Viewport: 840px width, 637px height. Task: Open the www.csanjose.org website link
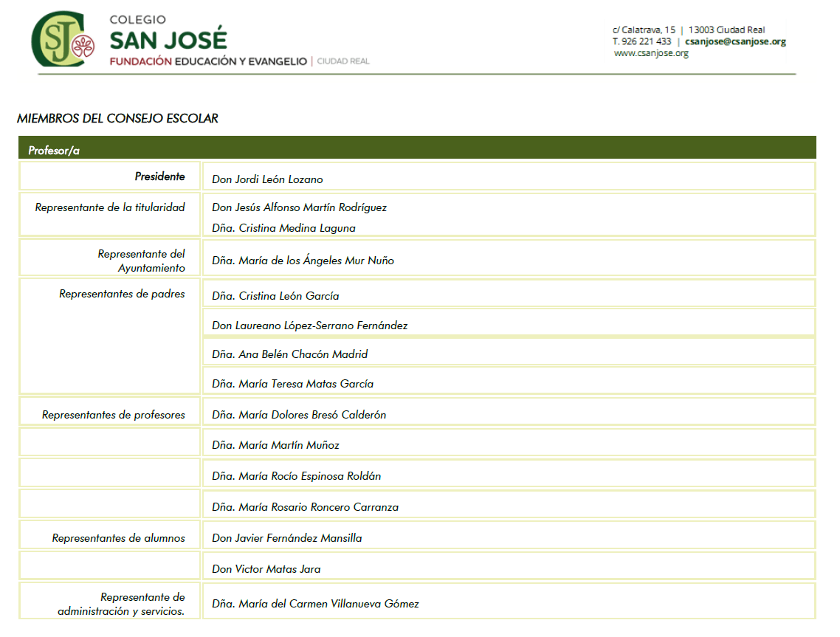[x=651, y=53]
